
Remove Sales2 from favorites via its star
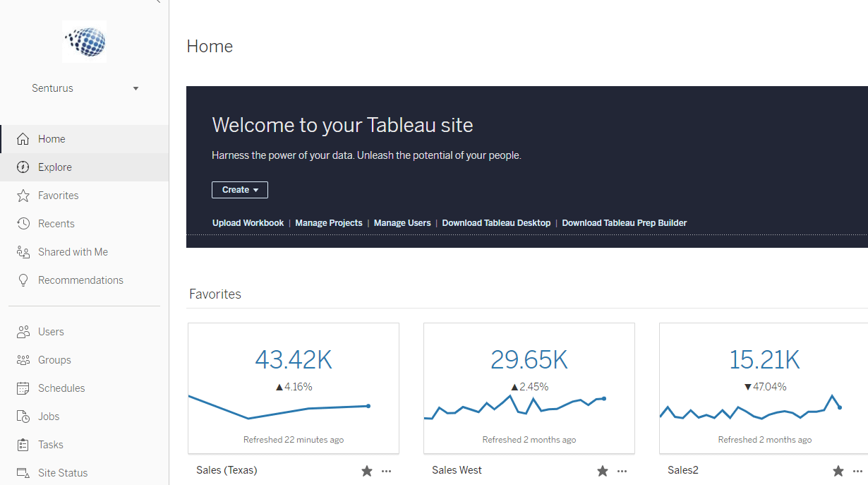[838, 470]
